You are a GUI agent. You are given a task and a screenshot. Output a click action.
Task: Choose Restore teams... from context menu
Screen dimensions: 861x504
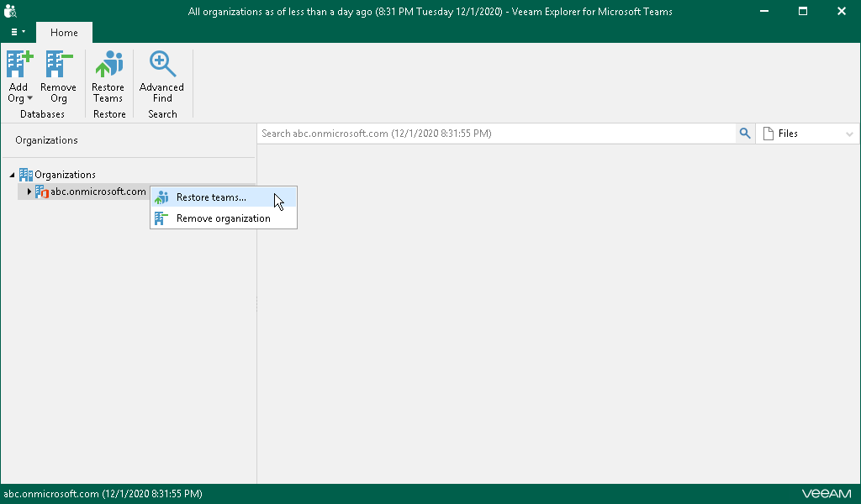tap(224, 197)
